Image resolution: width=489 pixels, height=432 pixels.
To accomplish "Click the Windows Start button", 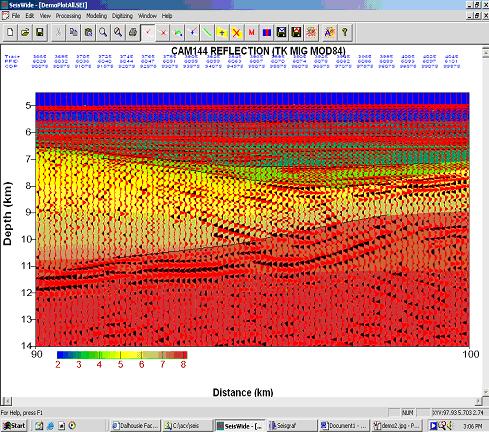I will 14,426.
